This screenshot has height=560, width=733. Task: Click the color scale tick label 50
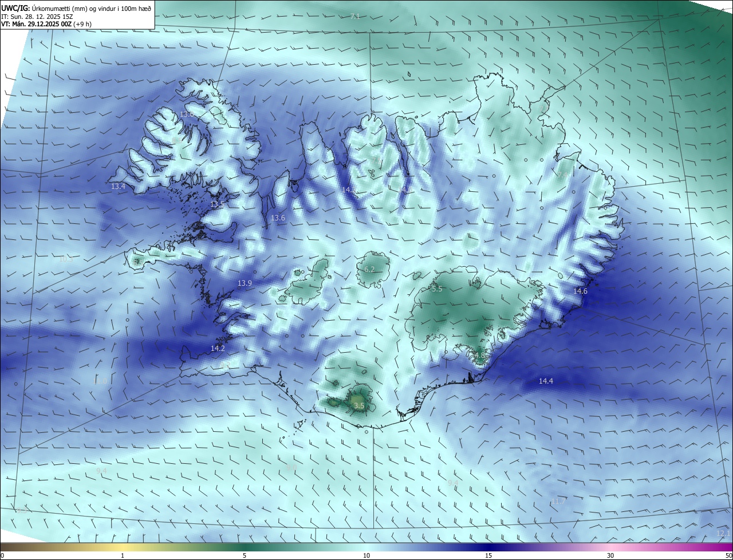[x=728, y=555]
